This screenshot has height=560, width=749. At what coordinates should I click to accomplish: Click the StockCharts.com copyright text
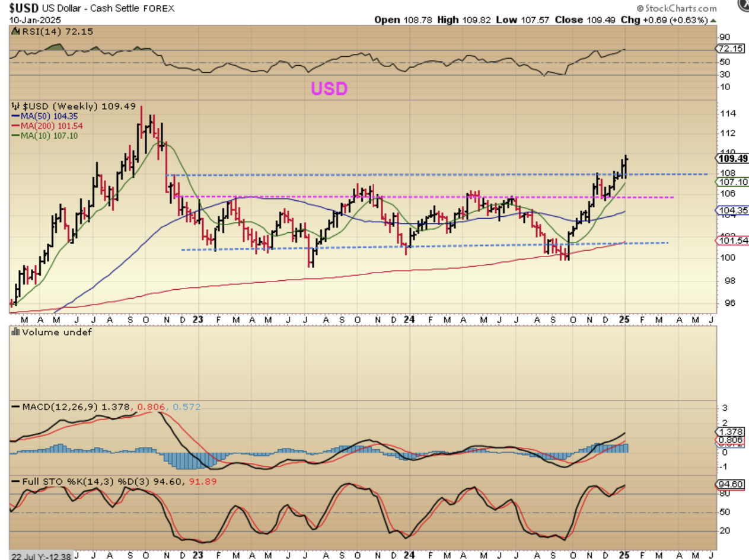pos(676,8)
